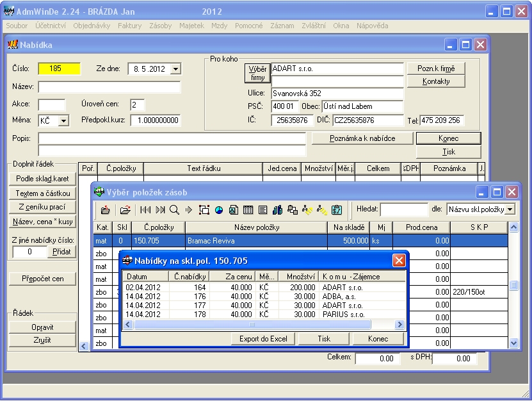This screenshot has height=401, width=532.
Task: Open the Soubor menu
Action: 17,26
